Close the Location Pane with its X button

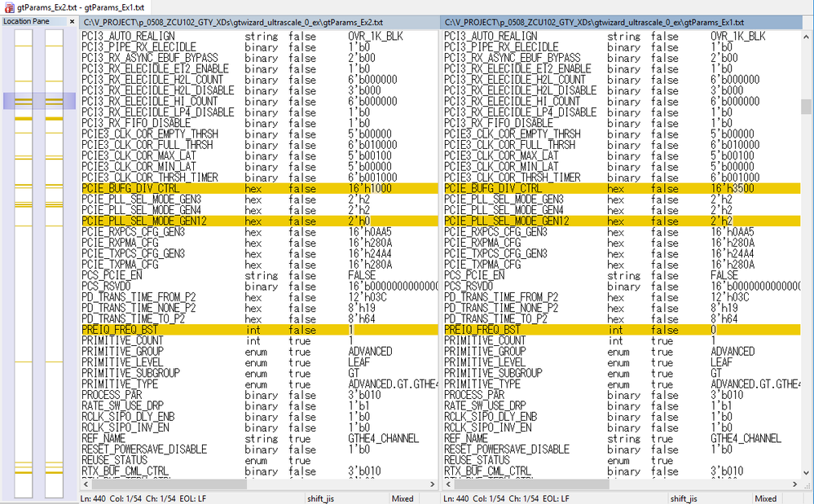click(73, 22)
